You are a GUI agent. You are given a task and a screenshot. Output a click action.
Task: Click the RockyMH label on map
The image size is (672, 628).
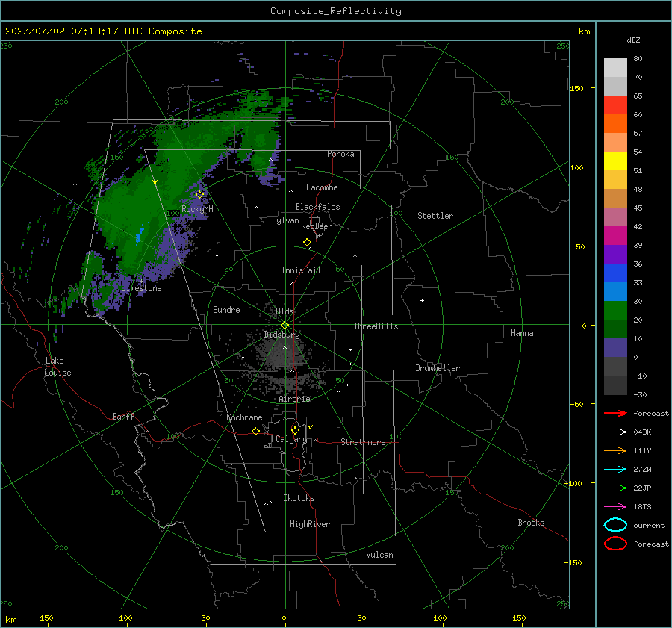pos(197,209)
